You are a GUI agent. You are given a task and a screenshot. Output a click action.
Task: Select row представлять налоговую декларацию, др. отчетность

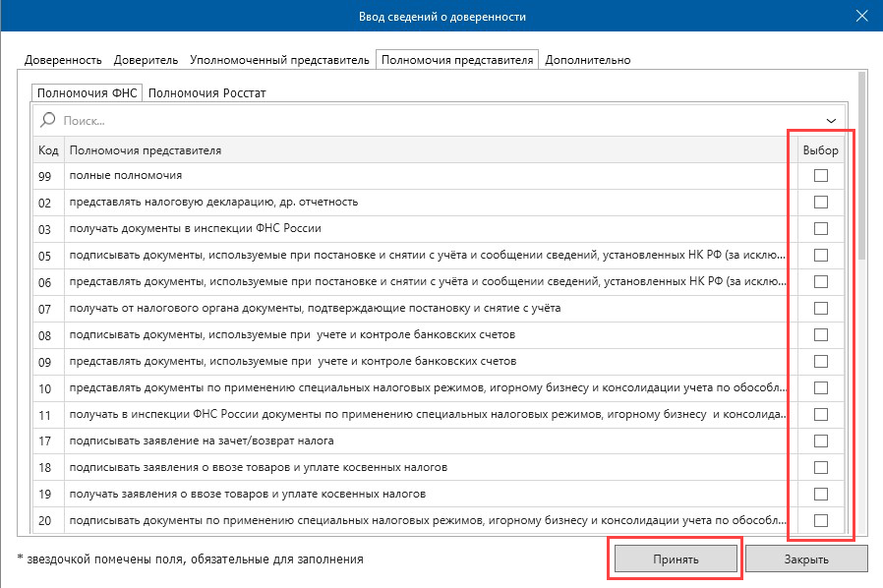click(213, 202)
